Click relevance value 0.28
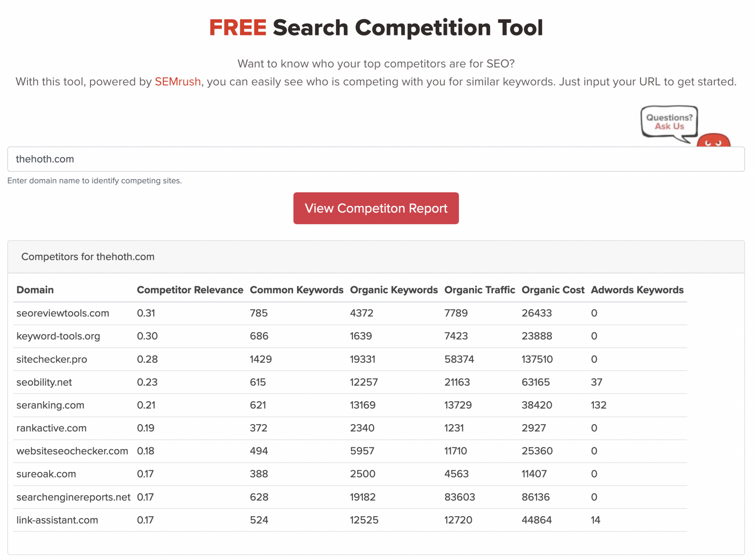Viewport: 755px width, 560px height. pyautogui.click(x=147, y=359)
